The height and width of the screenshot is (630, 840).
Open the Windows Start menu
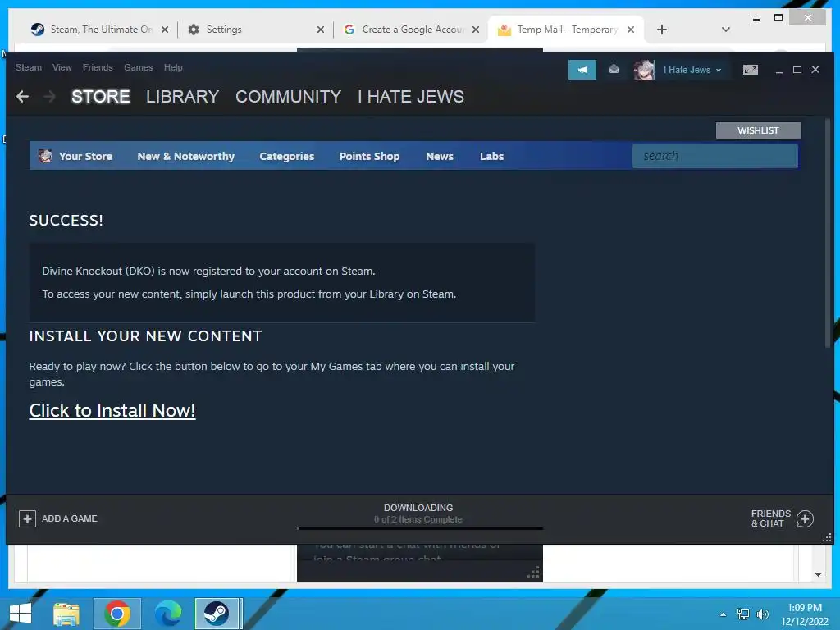coord(21,614)
